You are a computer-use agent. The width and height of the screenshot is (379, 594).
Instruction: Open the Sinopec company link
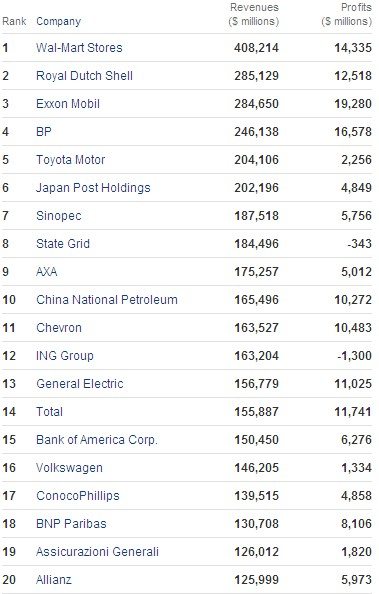pyautogui.click(x=59, y=216)
